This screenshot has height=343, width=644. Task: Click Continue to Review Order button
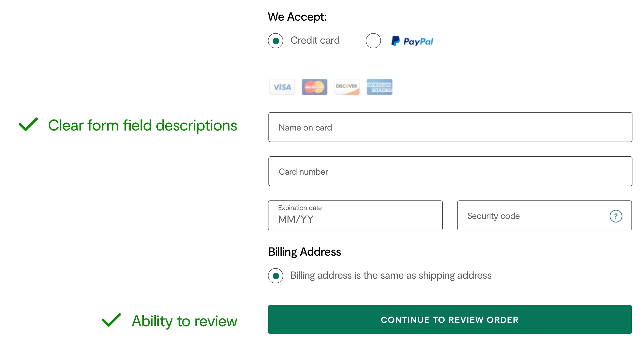[x=450, y=319]
